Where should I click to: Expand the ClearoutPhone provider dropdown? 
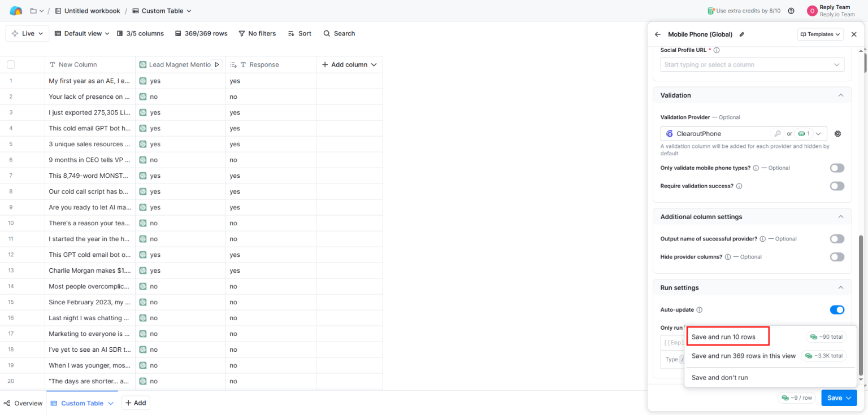(818, 134)
